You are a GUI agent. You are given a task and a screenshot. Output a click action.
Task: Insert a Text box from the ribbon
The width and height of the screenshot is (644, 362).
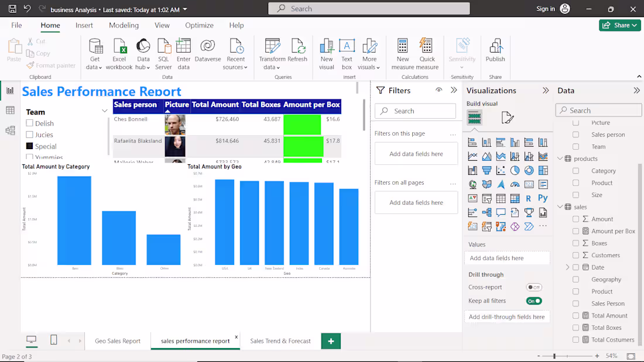[x=347, y=53]
